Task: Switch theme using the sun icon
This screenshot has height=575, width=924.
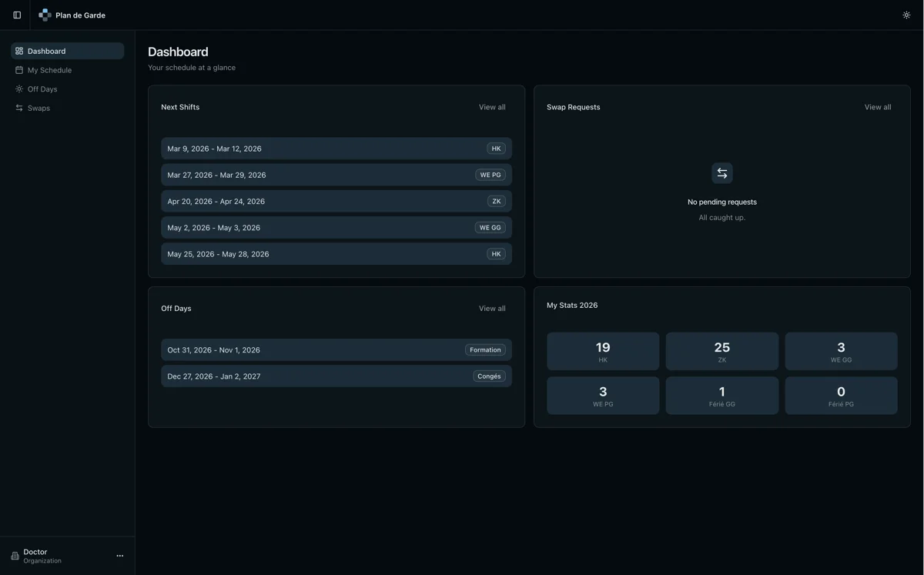Action: 906,15
